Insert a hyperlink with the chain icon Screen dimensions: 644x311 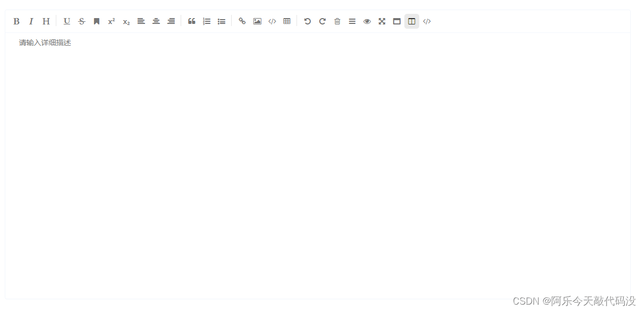(242, 21)
